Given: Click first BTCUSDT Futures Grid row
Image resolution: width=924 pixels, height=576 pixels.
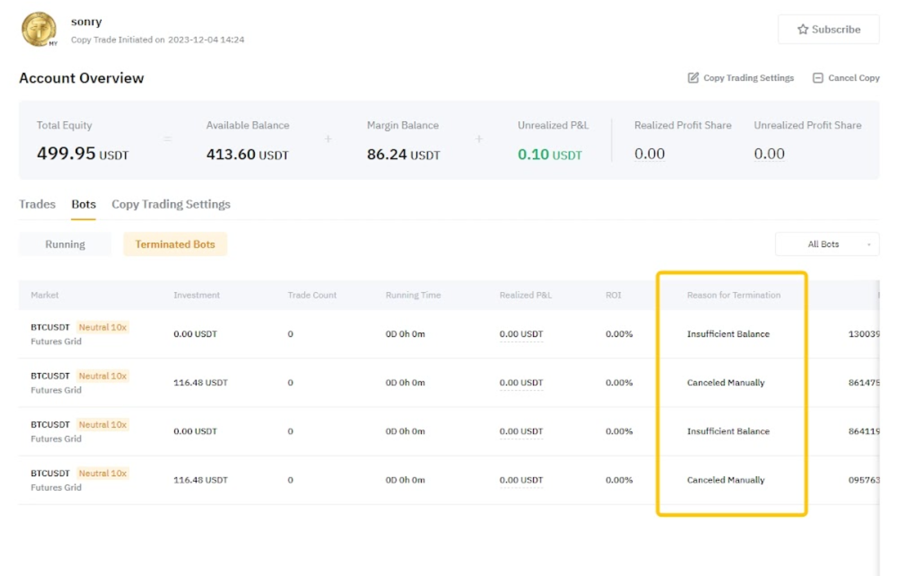Looking at the screenshot, I should click(x=50, y=327).
